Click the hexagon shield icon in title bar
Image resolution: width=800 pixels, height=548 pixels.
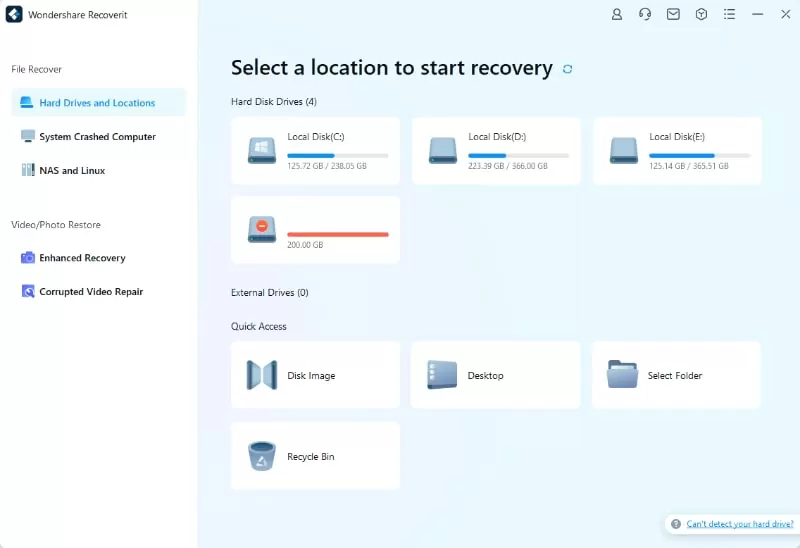pyautogui.click(x=701, y=14)
